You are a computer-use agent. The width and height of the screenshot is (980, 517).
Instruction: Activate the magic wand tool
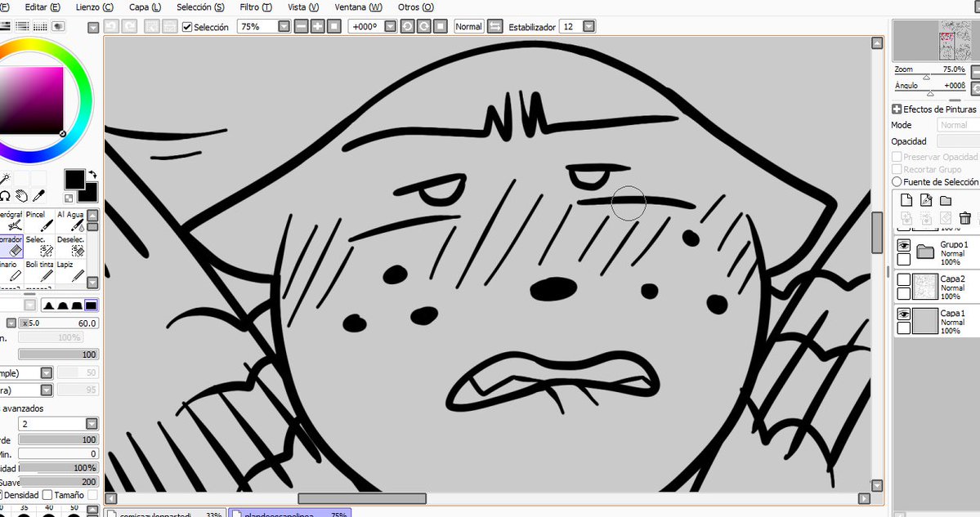(4, 180)
